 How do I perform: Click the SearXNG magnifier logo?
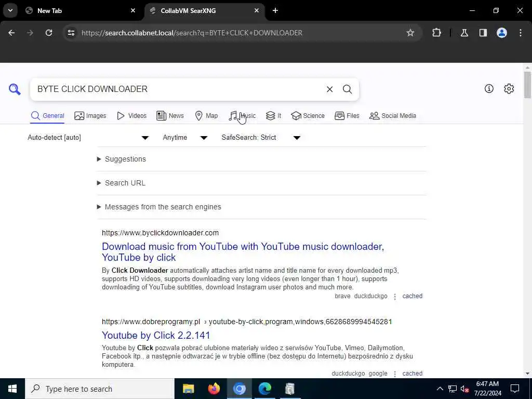click(15, 89)
